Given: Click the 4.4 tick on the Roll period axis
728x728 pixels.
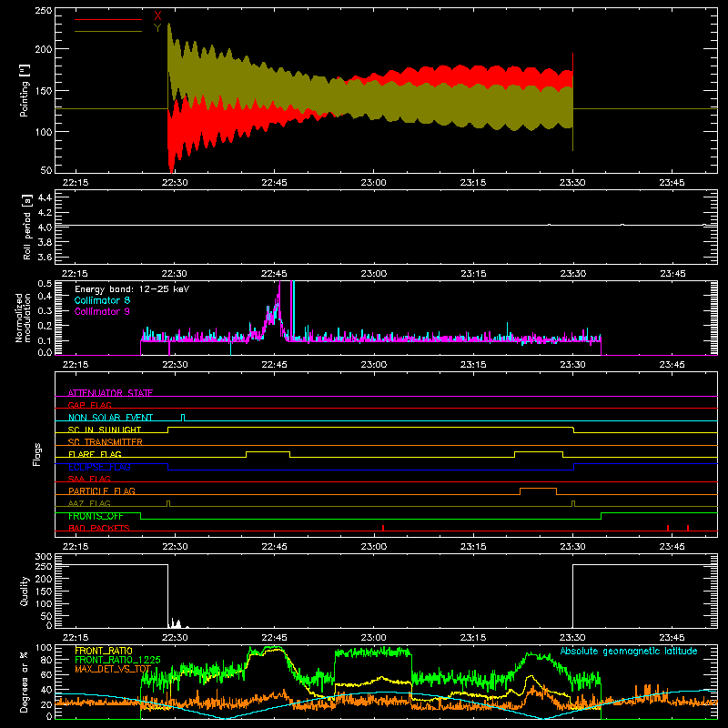Looking at the screenshot, I should click(x=45, y=197).
